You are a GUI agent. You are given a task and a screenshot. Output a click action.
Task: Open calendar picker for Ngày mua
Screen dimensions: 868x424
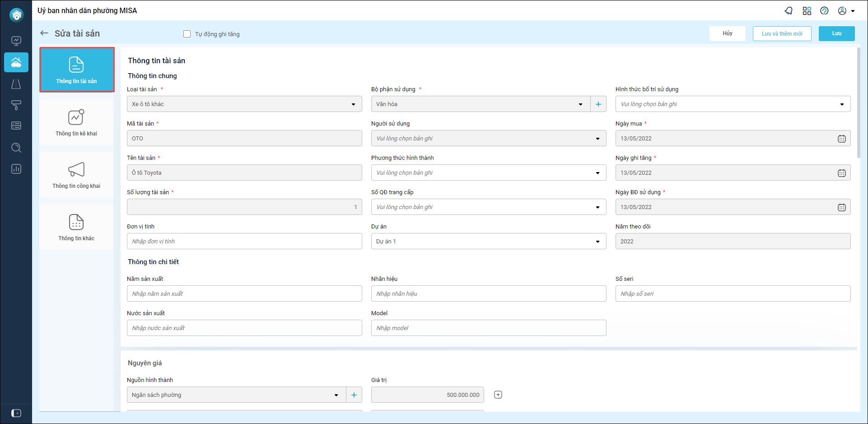tap(841, 139)
